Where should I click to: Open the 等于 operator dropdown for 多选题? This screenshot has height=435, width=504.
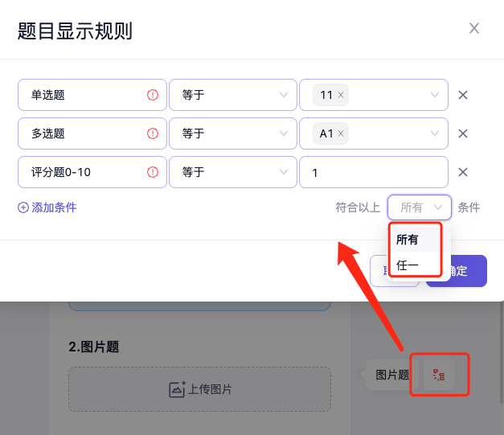click(232, 133)
